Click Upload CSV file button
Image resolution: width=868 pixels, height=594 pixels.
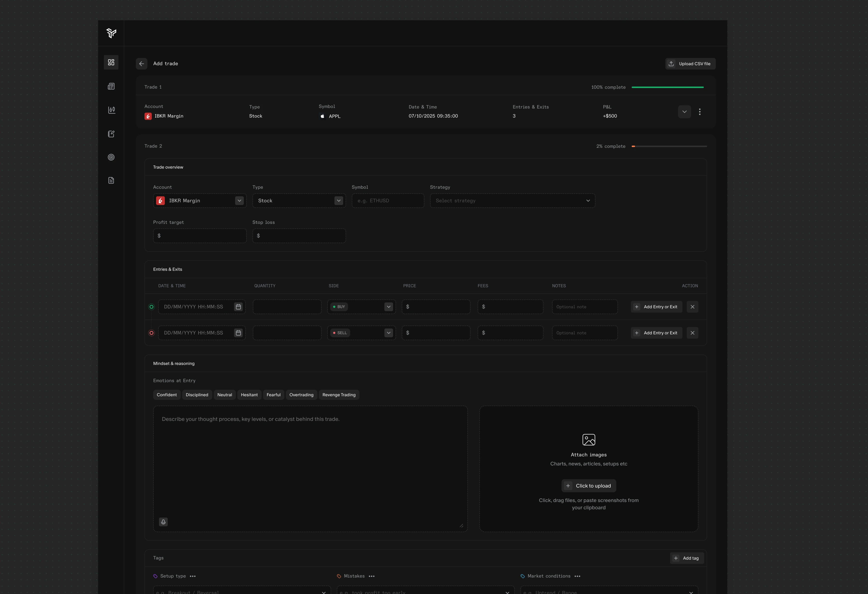[x=690, y=64]
